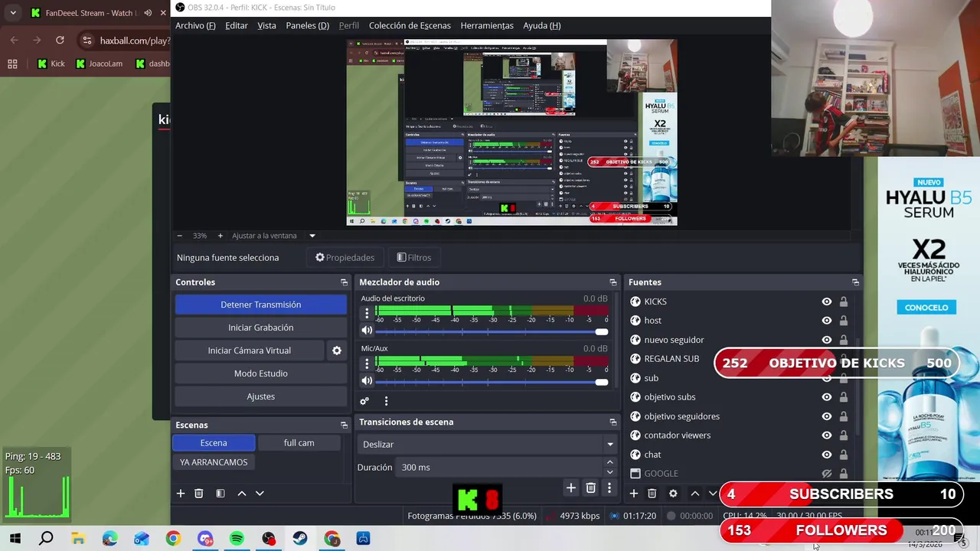The height and width of the screenshot is (551, 980).
Task: Click Iniciar Cámara Virtual button
Action: 250,350
